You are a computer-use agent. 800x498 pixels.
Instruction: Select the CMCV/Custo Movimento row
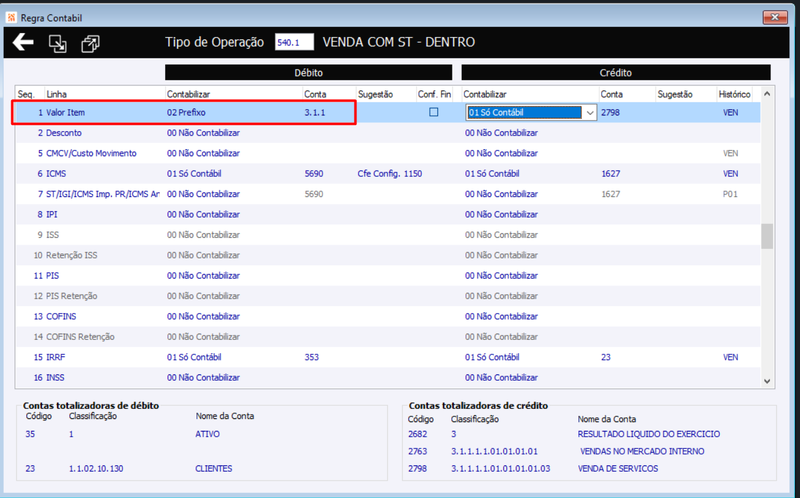(387, 153)
